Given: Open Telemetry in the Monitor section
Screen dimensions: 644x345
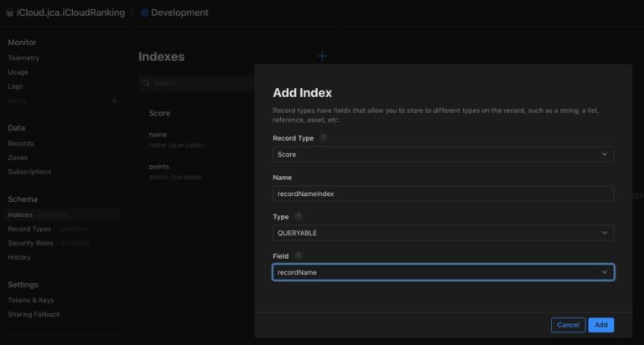Looking at the screenshot, I should [x=23, y=58].
